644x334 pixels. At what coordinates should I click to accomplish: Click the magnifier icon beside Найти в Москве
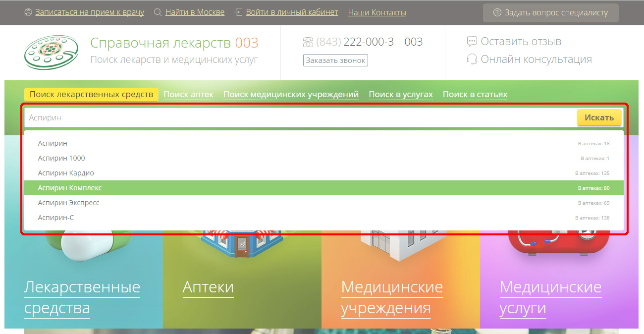pos(158,12)
